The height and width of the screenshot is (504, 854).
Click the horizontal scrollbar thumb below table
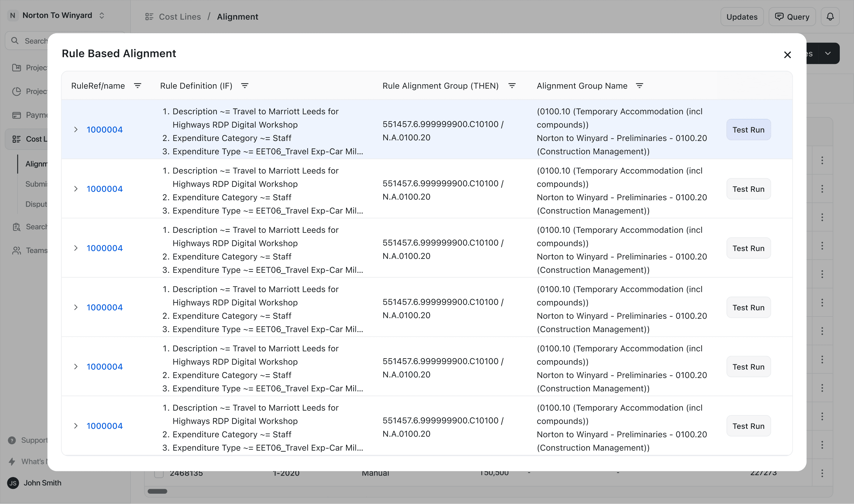point(157,491)
